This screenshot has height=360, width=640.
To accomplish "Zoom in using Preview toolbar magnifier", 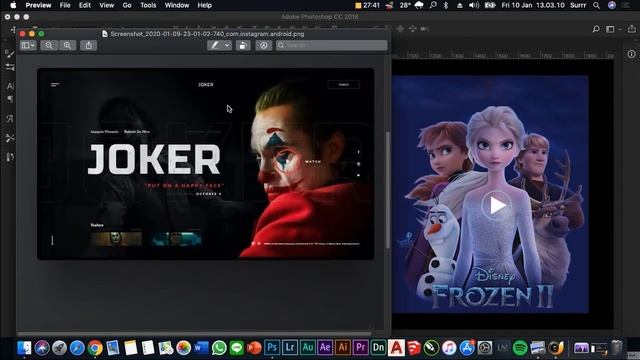I will [67, 45].
